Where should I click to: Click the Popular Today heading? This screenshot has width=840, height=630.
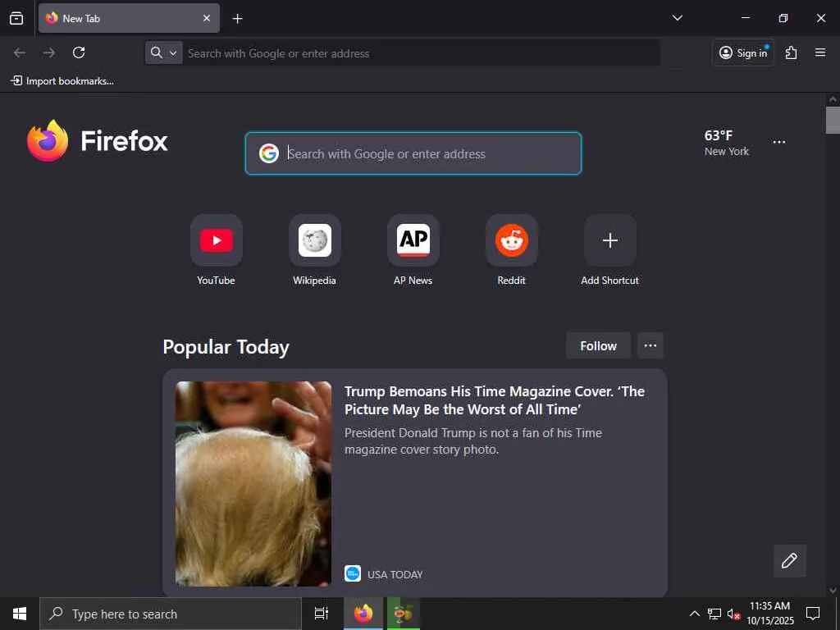[226, 347]
